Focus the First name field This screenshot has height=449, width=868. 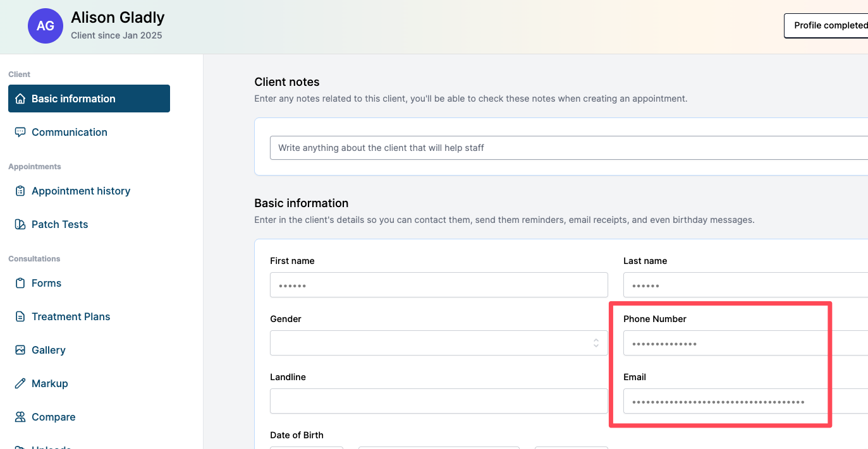coord(438,285)
